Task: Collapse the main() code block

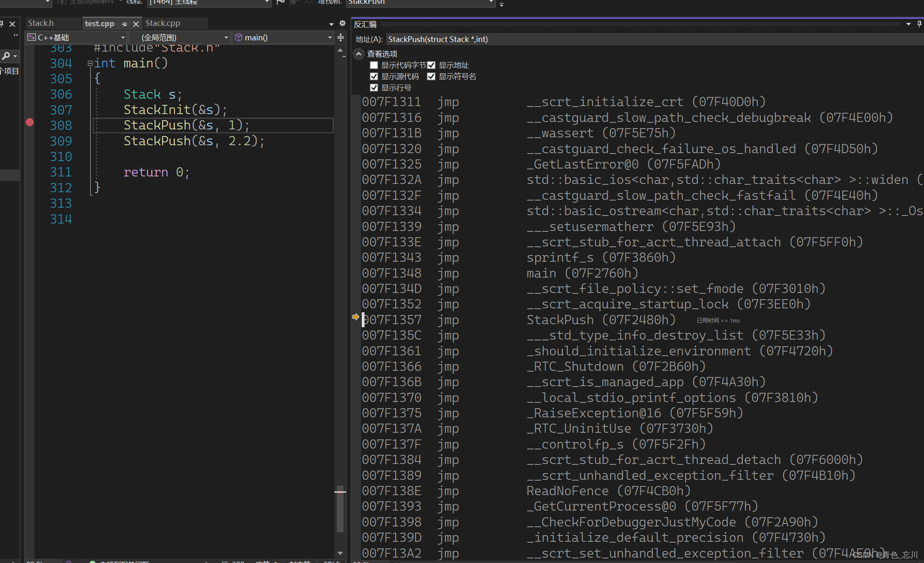Action: click(90, 64)
